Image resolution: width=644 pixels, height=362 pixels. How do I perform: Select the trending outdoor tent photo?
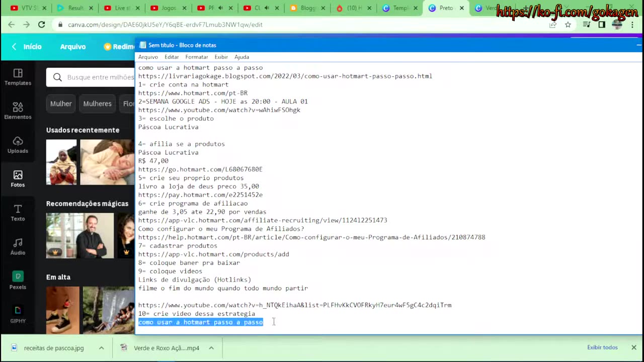coord(109,310)
